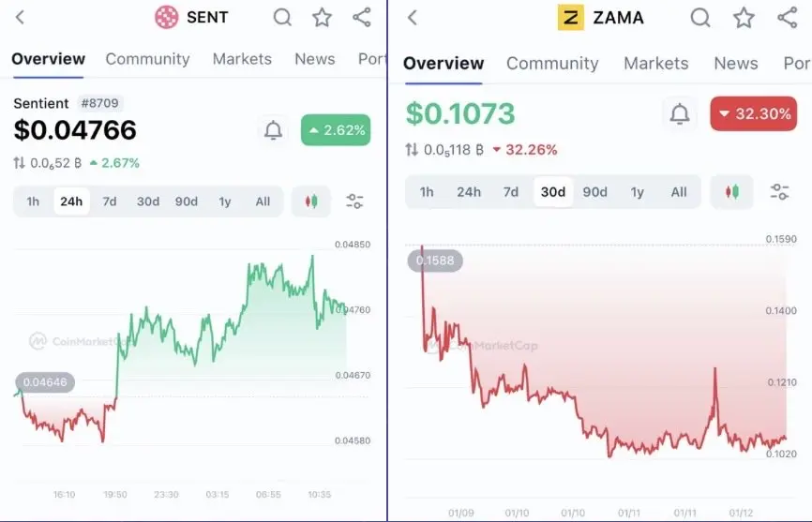The height and width of the screenshot is (522, 812).
Task: Tap the search icon on the SENT panel
Action: (x=282, y=17)
